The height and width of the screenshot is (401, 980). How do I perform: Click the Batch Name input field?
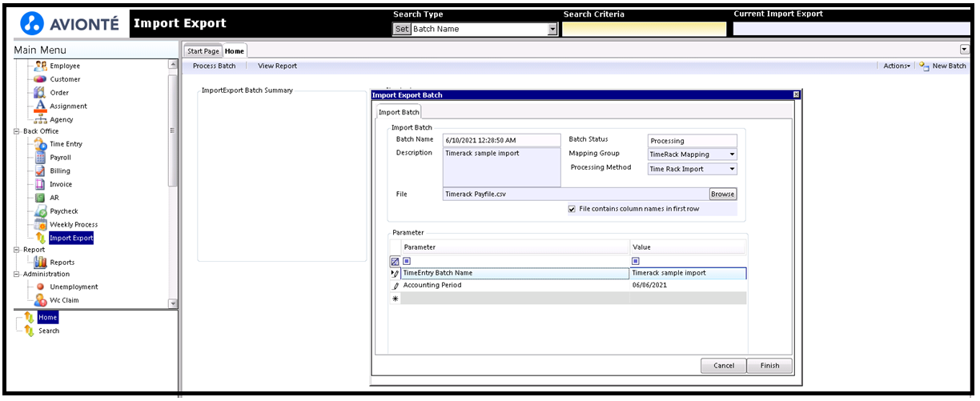point(502,140)
